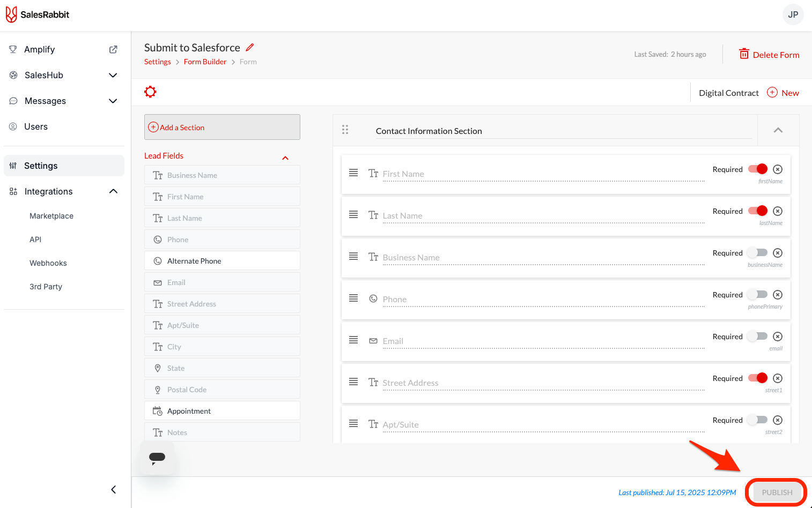Enable Required for Business Name
Viewport: 812px width, 508px height.
758,252
